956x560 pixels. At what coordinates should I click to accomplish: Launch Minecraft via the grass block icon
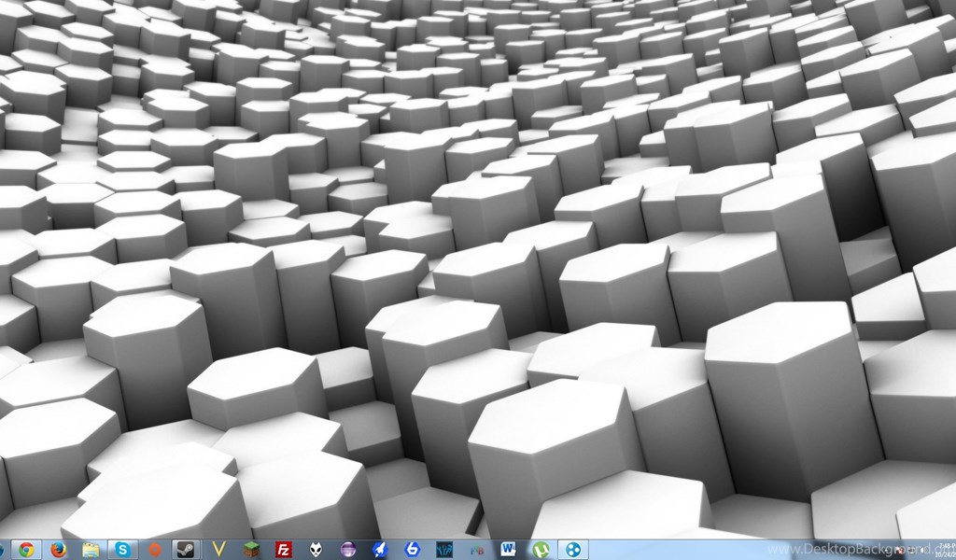coord(251,550)
